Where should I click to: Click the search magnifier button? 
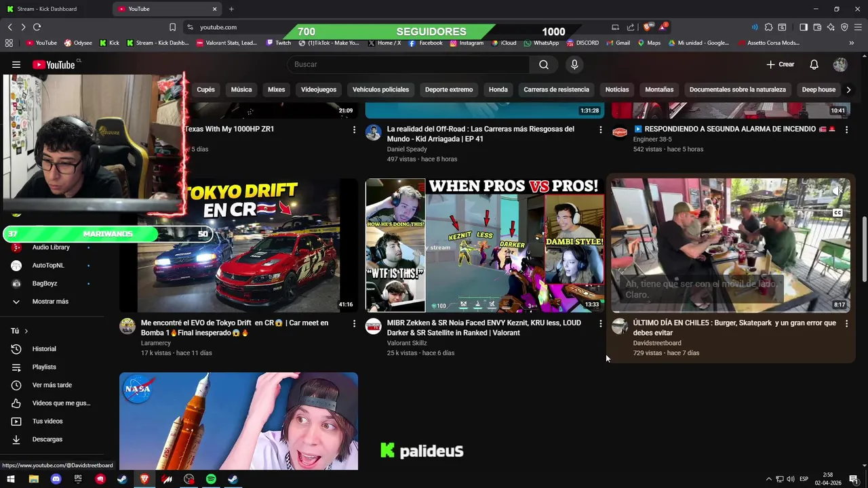pos(543,64)
